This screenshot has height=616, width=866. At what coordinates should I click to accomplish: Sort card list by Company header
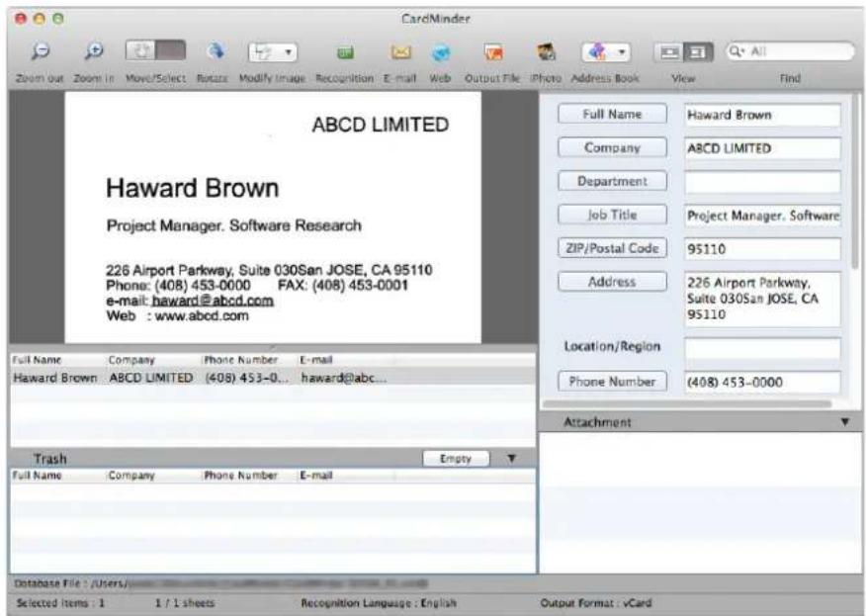(x=131, y=360)
